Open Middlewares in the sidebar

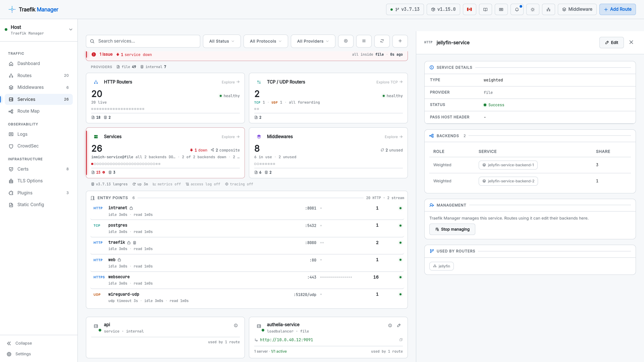tap(39, 87)
